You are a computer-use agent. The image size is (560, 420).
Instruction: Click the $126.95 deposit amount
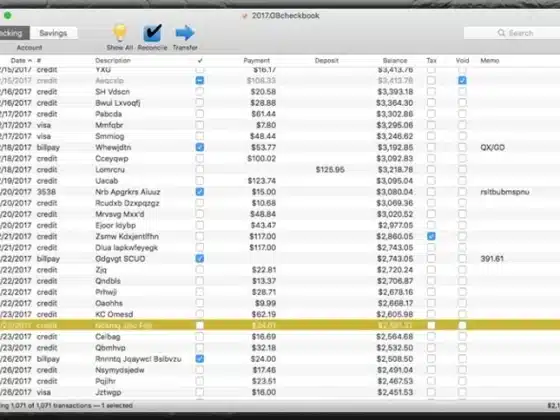click(x=330, y=170)
